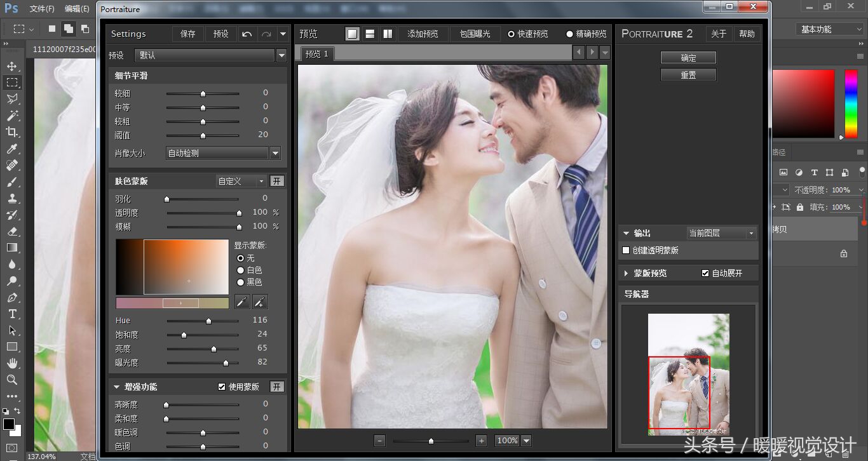The width and height of the screenshot is (868, 461).
Task: Select the 精确预览 radio button
Action: coord(569,34)
